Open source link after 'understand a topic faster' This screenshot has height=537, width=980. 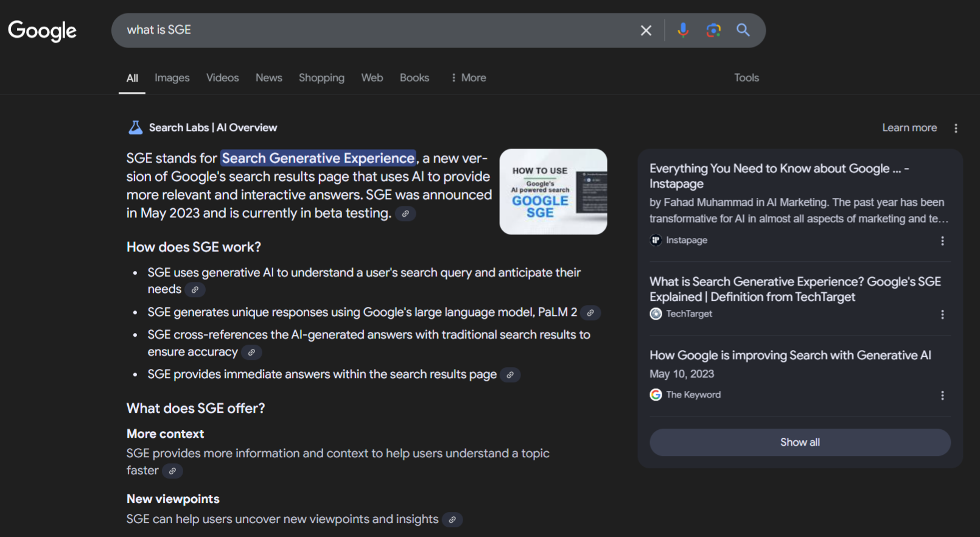point(172,471)
